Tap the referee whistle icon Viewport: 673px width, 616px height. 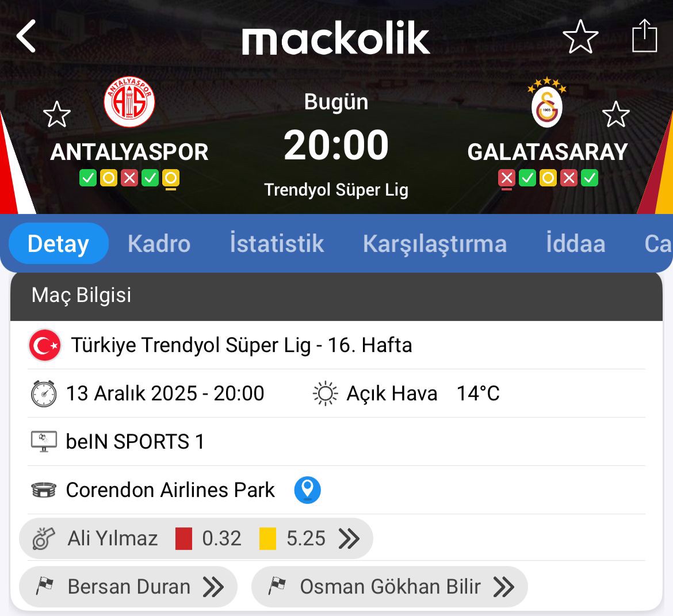pos(44,538)
